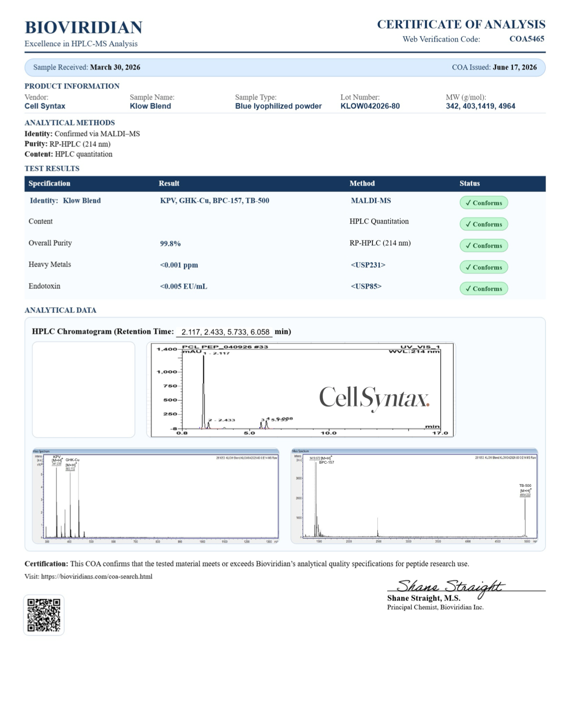Click the HPLC Quantitation method cell
Screen dimensions: 562x728
click(x=379, y=221)
